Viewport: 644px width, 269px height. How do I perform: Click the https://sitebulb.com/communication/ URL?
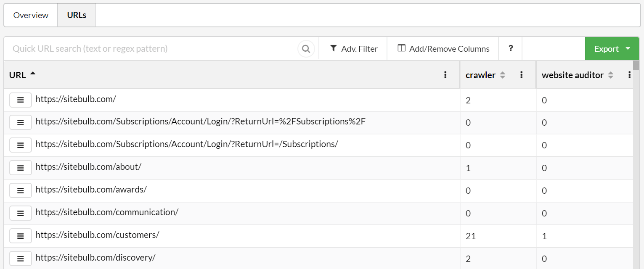[x=107, y=212]
